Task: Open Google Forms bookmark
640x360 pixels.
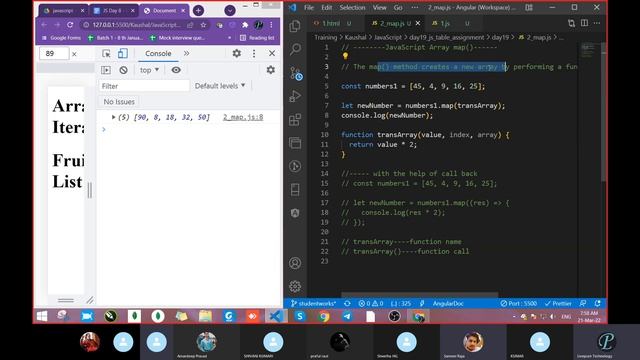Action: [61, 38]
